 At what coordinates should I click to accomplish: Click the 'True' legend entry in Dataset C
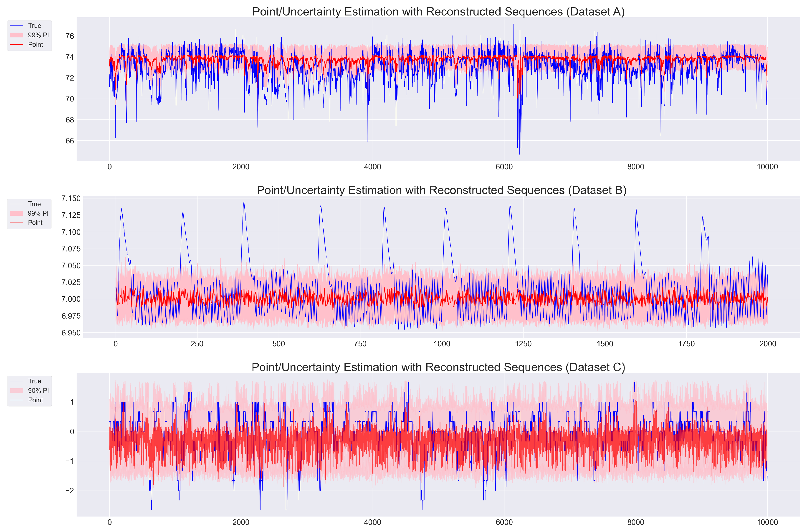pyautogui.click(x=34, y=381)
